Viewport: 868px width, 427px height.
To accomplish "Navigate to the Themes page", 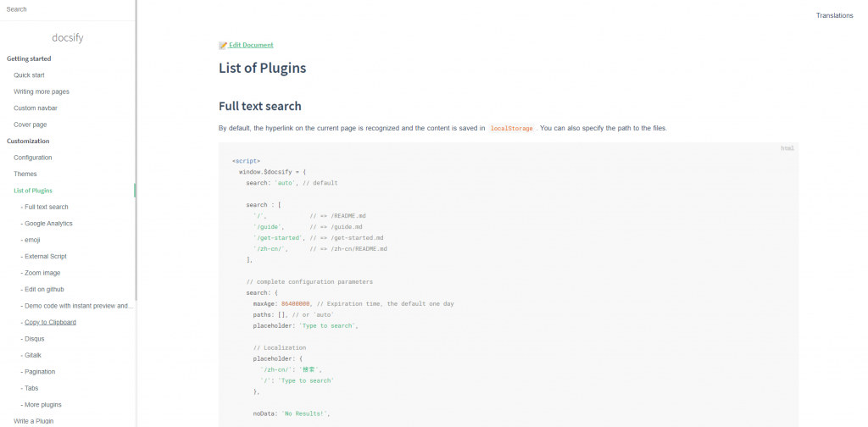I will [25, 174].
